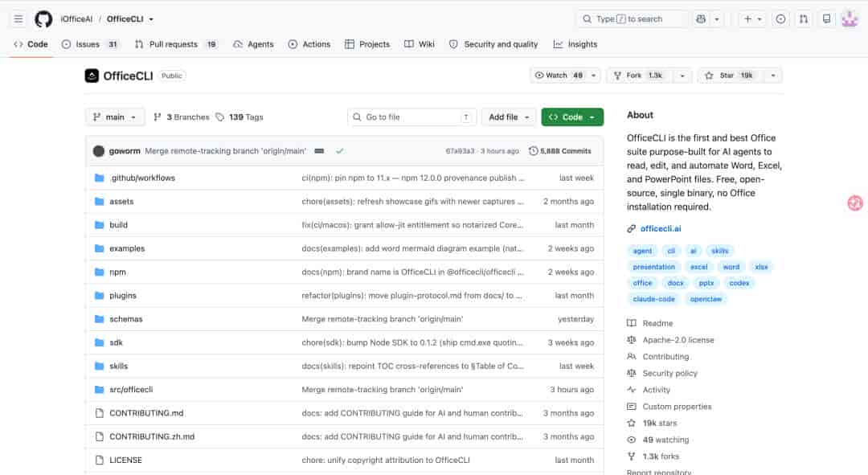Open the main branch selector

115,117
